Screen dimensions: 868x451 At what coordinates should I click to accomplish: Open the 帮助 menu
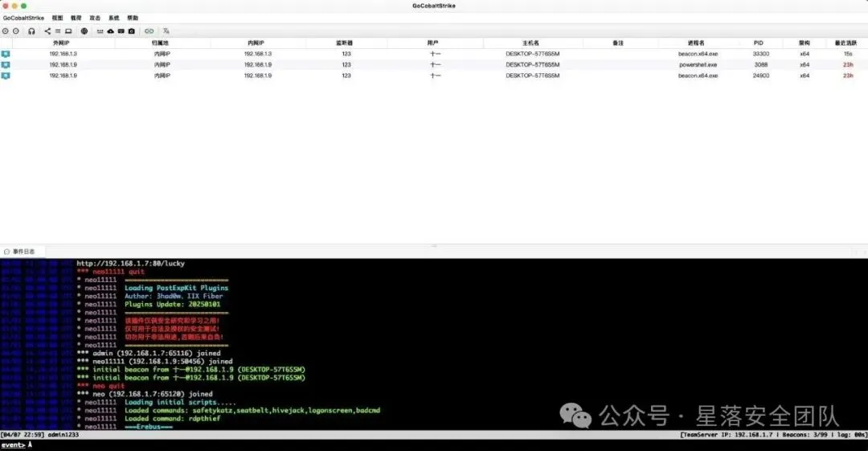(133, 18)
